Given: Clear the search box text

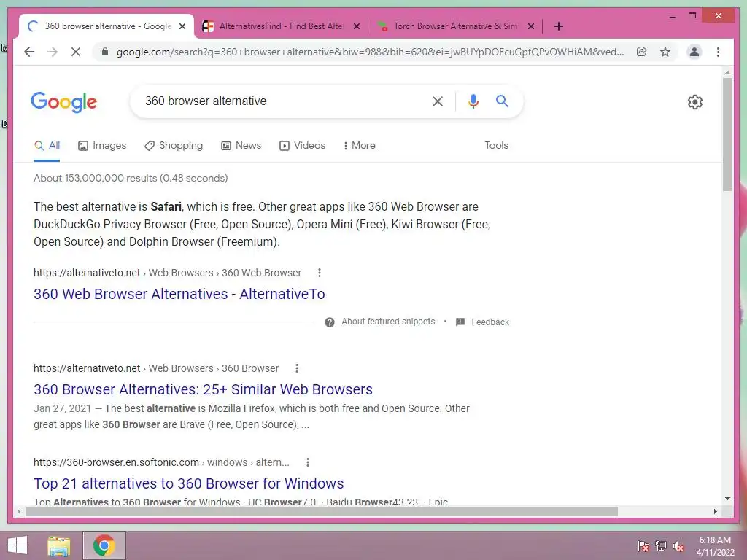Looking at the screenshot, I should [x=438, y=101].
